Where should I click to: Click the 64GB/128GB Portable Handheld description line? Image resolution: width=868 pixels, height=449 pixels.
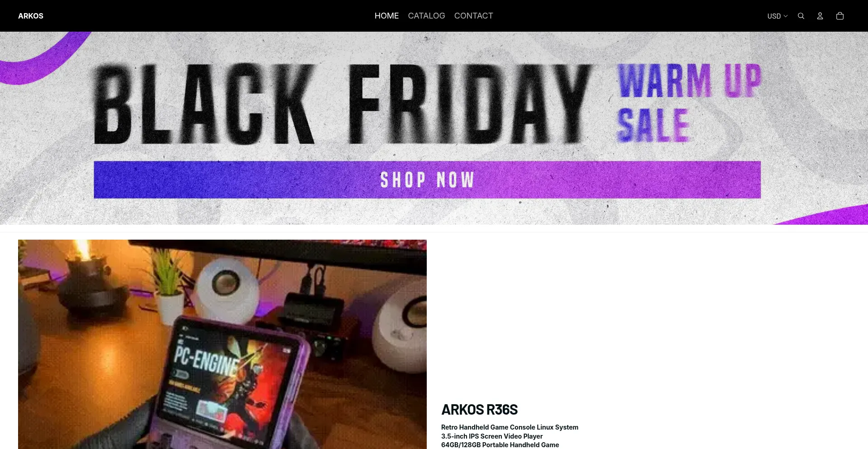point(500,445)
